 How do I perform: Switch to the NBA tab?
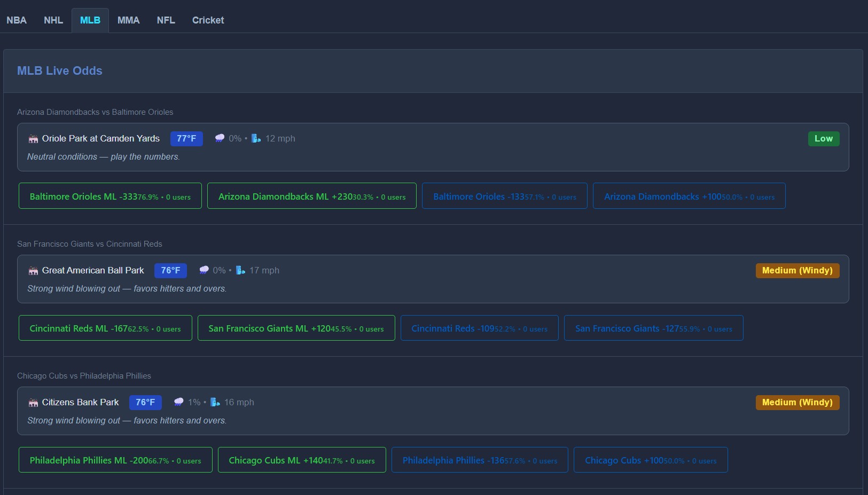point(17,20)
